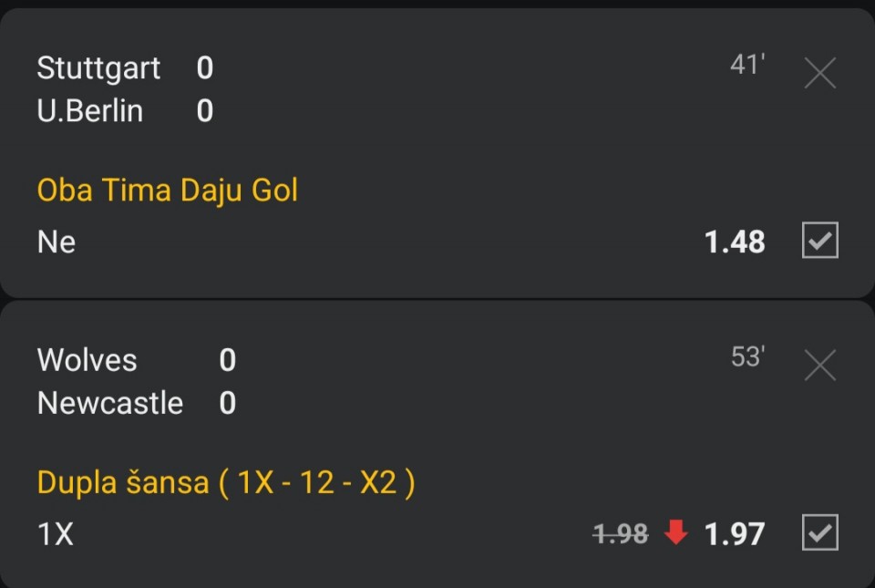875x588 pixels.
Task: Click the 1.48 odds value
Action: point(735,242)
